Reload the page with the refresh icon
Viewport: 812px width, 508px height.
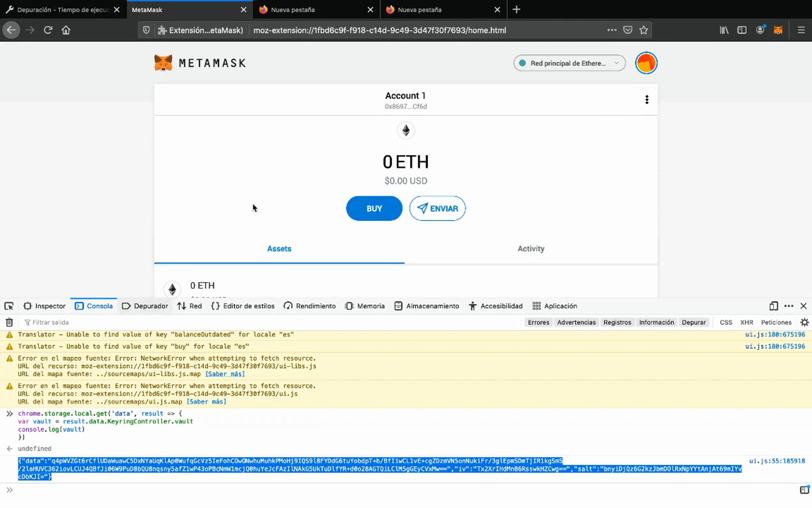pyautogui.click(x=48, y=30)
